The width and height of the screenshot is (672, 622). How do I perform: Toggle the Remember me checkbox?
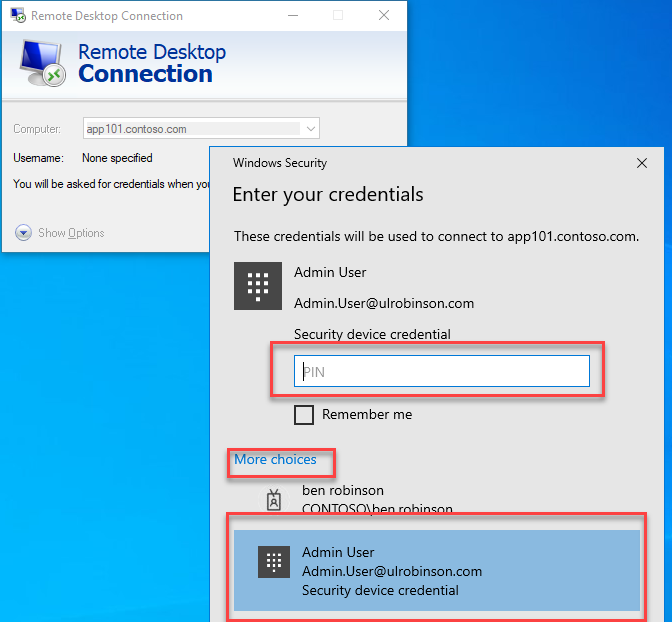(304, 415)
